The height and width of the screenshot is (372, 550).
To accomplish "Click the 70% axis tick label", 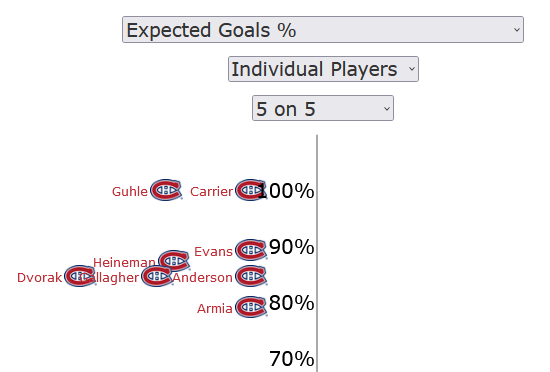I will [x=291, y=359].
